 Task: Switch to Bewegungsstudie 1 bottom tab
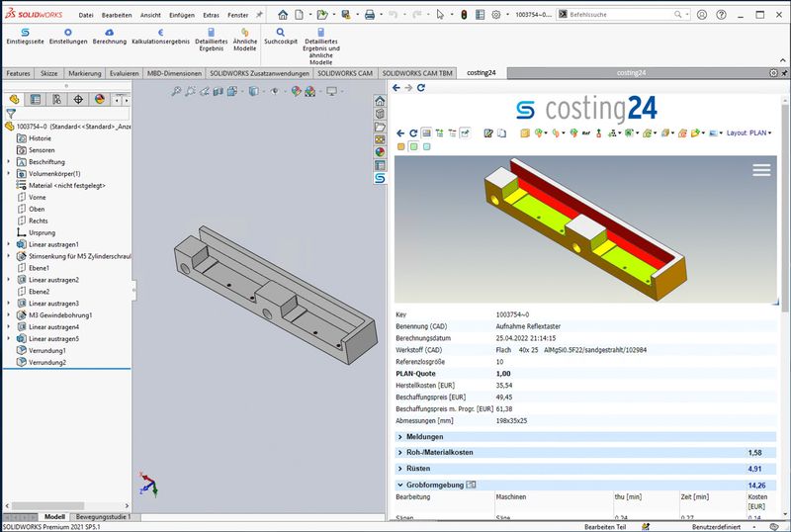(103, 517)
